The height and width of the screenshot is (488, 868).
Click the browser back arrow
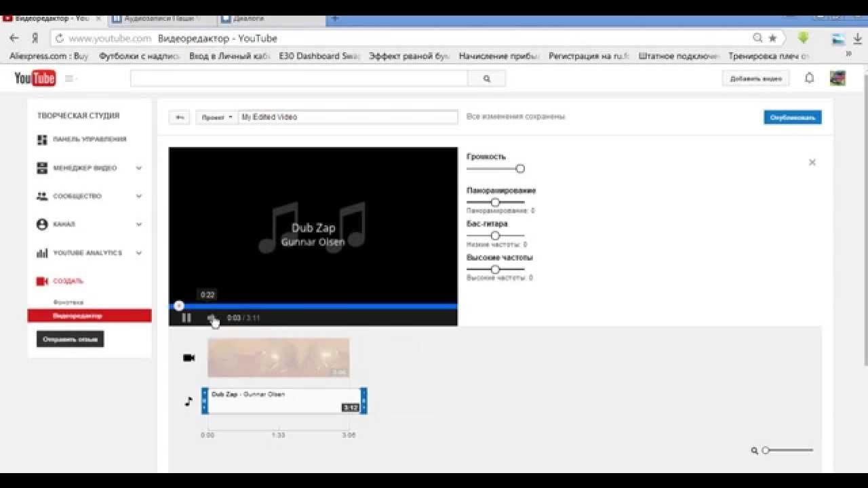[15, 38]
